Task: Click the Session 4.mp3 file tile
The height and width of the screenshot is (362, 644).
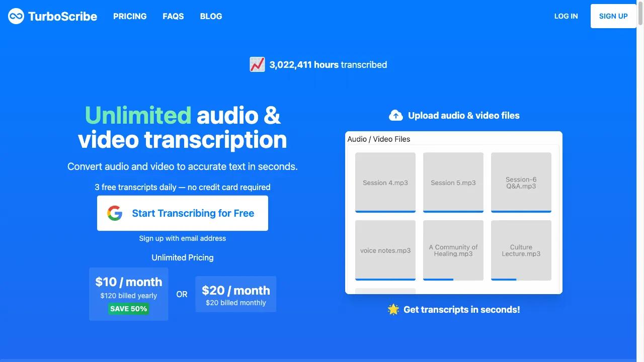Action: click(385, 183)
